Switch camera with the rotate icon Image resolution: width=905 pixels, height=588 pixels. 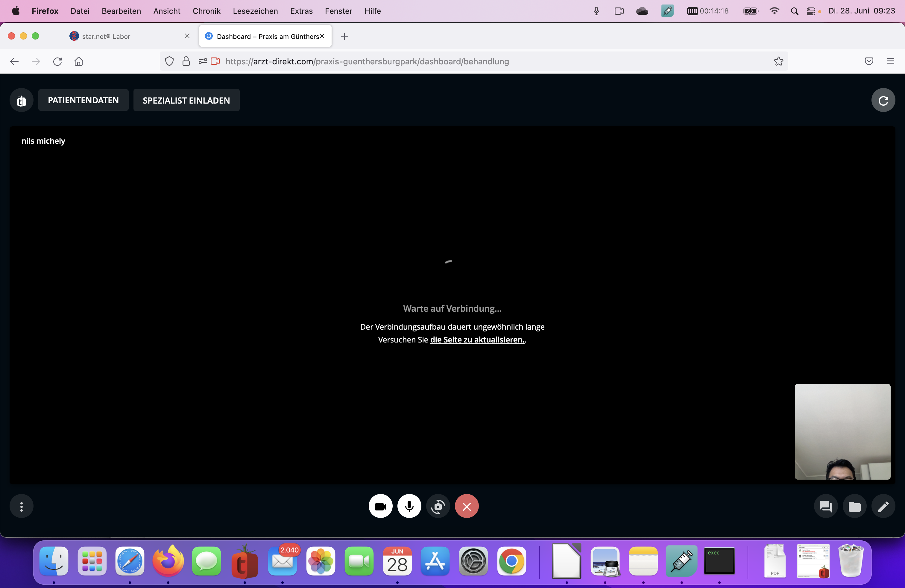438,506
